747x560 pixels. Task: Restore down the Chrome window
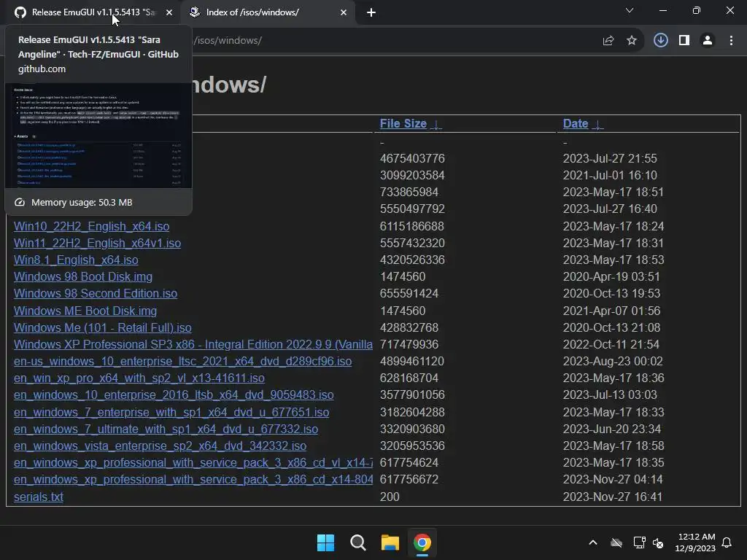coord(697,10)
